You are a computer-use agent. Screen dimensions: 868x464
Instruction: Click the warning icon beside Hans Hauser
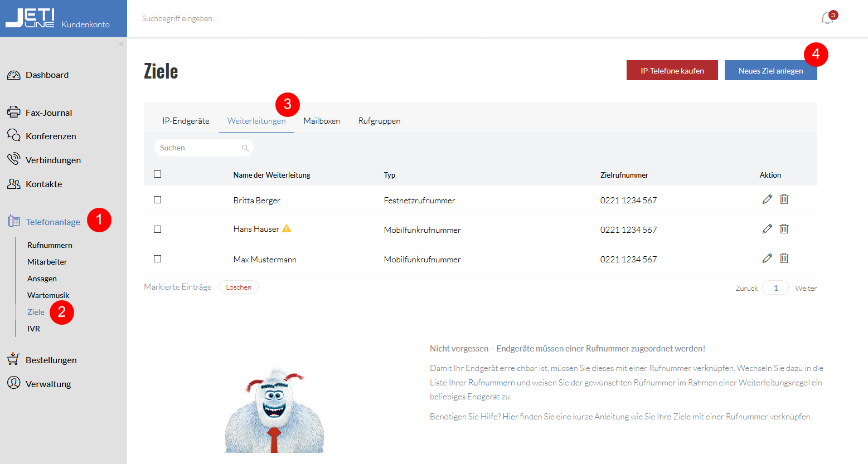click(x=287, y=228)
